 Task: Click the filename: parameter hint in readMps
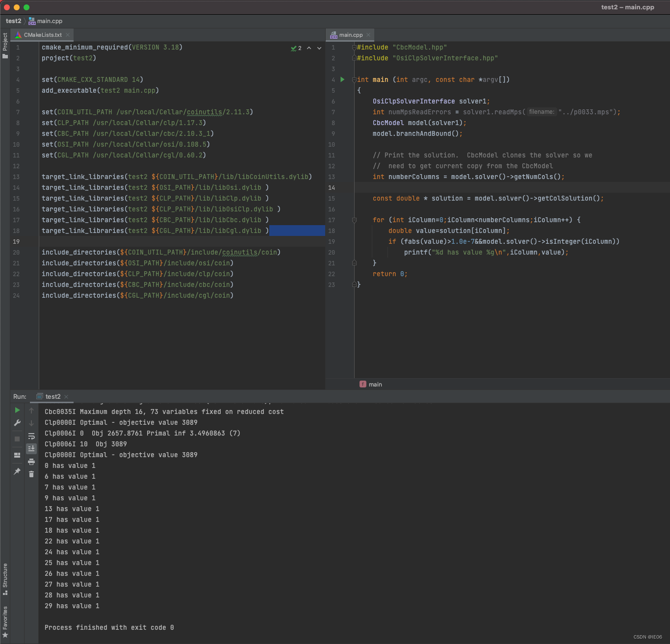tap(542, 112)
